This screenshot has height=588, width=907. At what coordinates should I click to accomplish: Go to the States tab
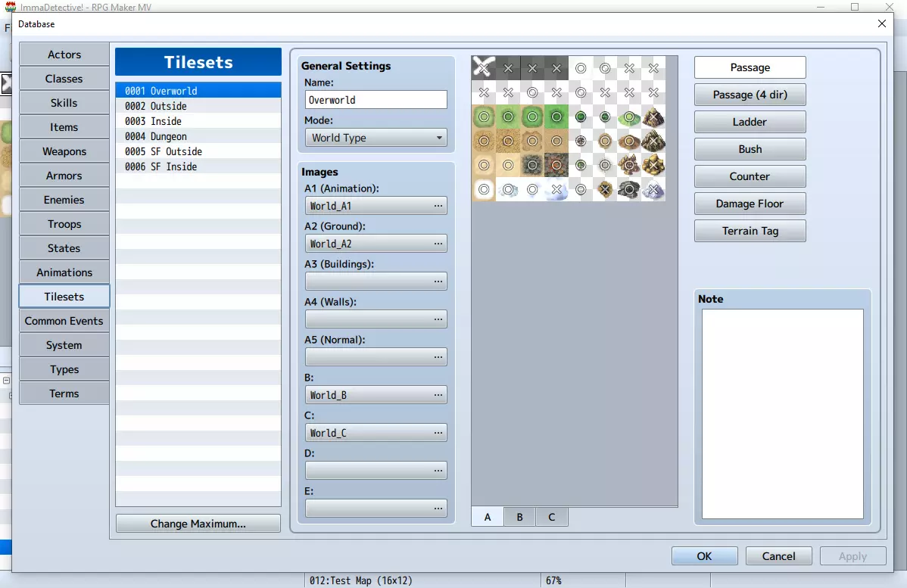point(64,248)
